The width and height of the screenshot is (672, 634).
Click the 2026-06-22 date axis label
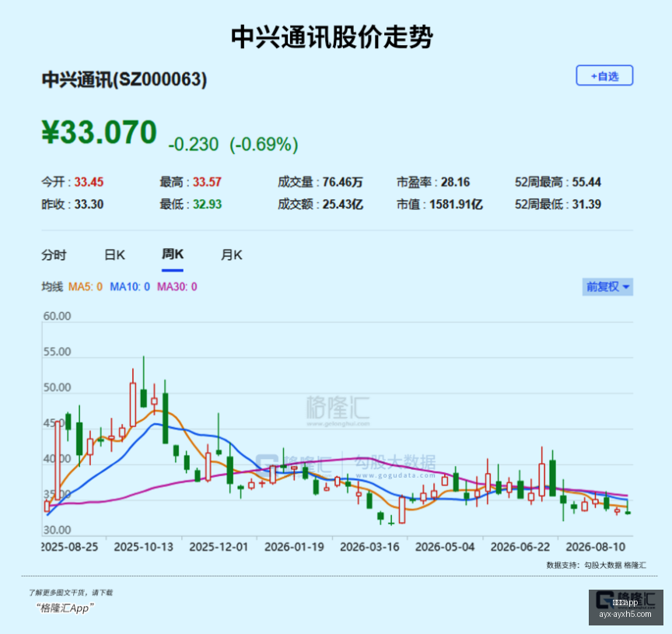point(520,547)
